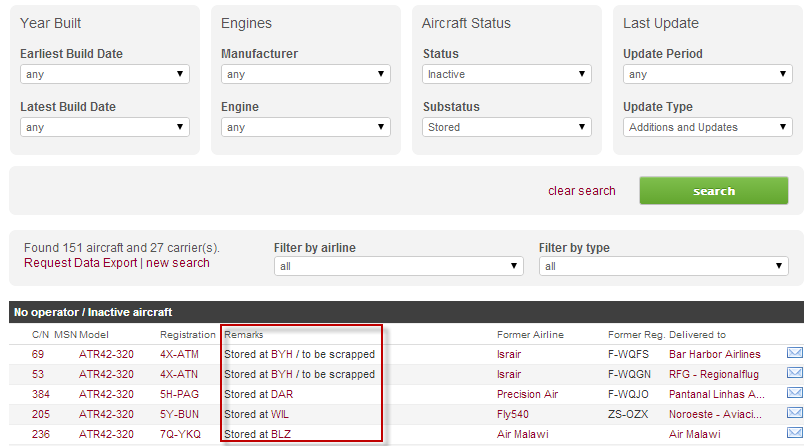Click envelope icon in the 5Y-BUN row
This screenshot has height=446, width=808.
[x=795, y=414]
